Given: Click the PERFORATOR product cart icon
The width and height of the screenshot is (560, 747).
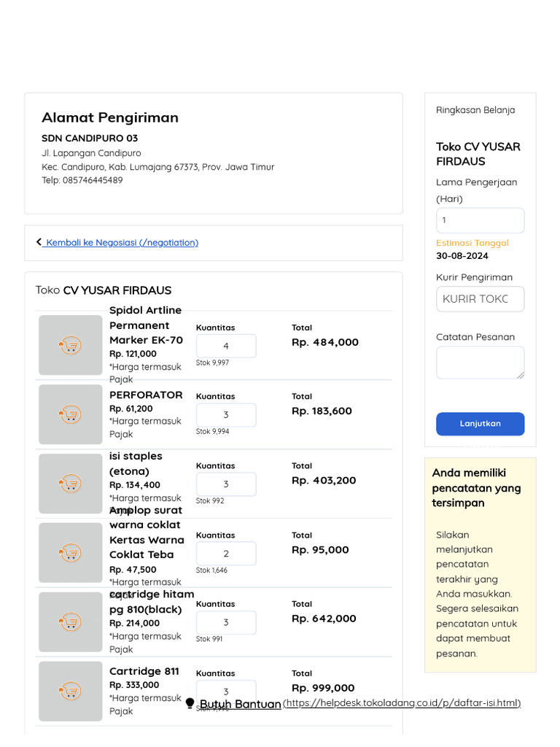Looking at the screenshot, I should (70, 415).
